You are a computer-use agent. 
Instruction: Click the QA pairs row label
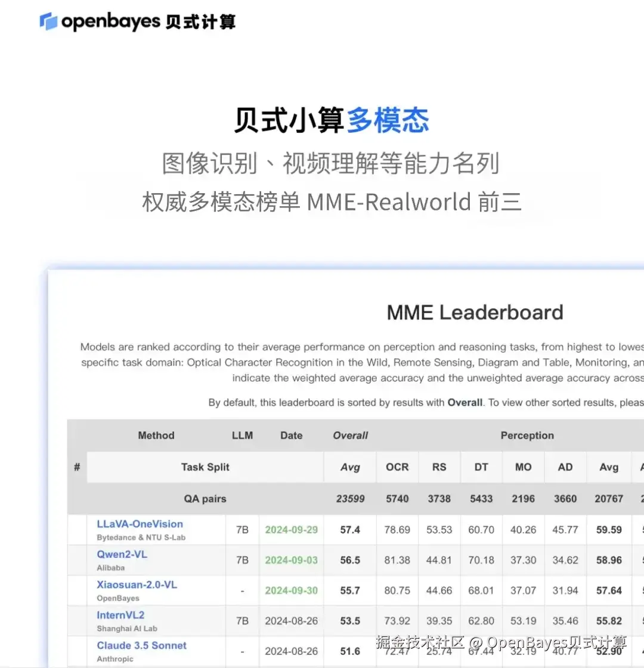(205, 499)
